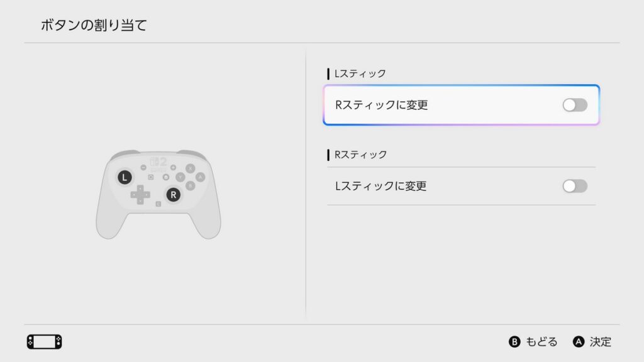644x362 pixels.
Task: Click the L stick on the controller diagram
Action: [x=125, y=177]
